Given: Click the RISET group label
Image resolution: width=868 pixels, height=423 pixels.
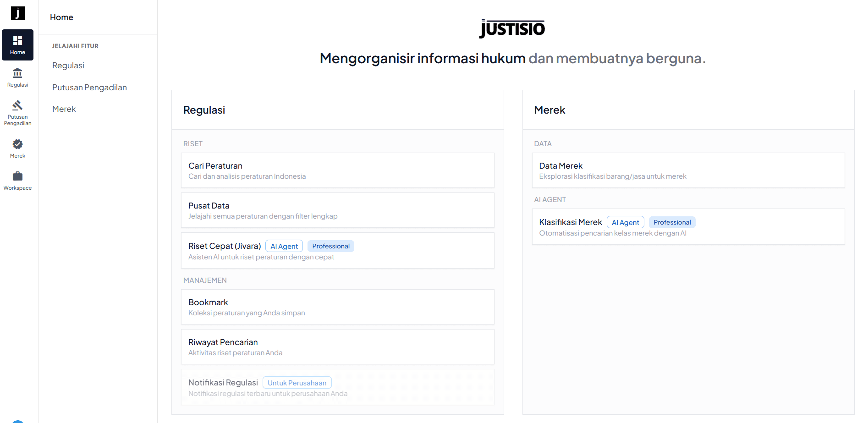Looking at the screenshot, I should [193, 144].
